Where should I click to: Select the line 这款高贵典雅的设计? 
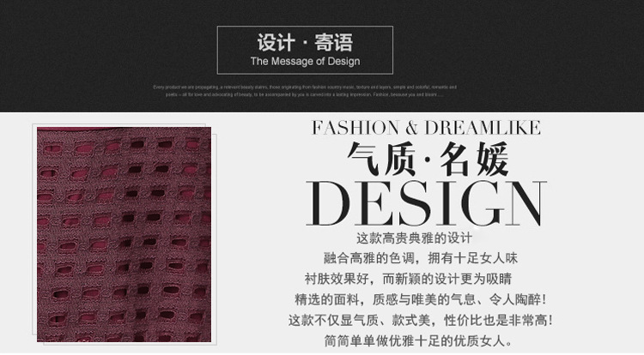[415, 238]
